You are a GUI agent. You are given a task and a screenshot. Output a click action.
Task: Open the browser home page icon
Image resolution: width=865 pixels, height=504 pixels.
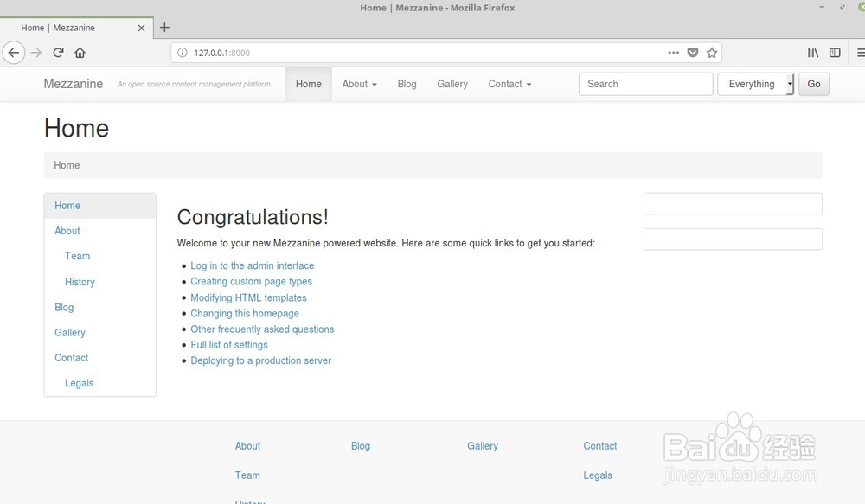tap(80, 53)
